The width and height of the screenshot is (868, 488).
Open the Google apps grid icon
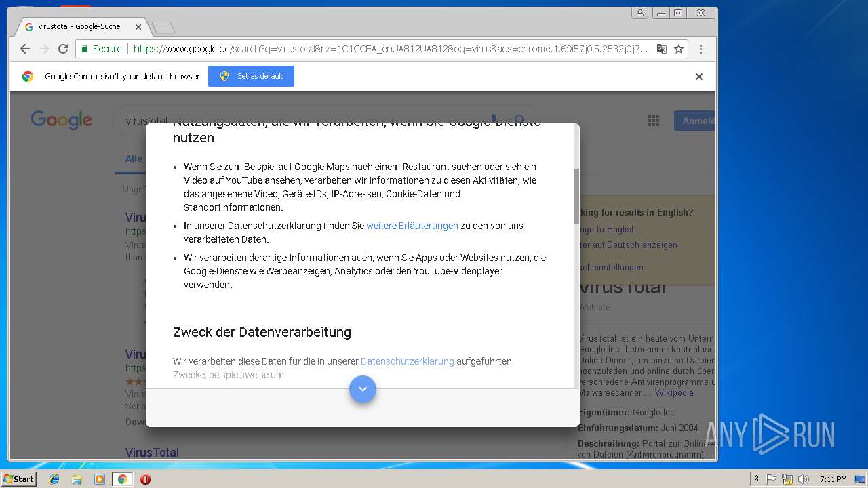[654, 121]
